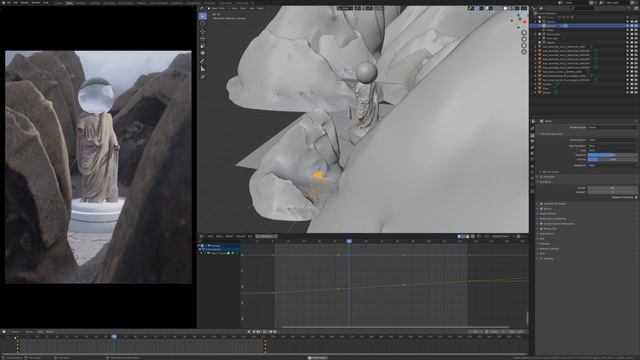Image resolution: width=640 pixels, height=360 pixels.
Task: Select the Annotate pencil tool
Action: point(203,61)
